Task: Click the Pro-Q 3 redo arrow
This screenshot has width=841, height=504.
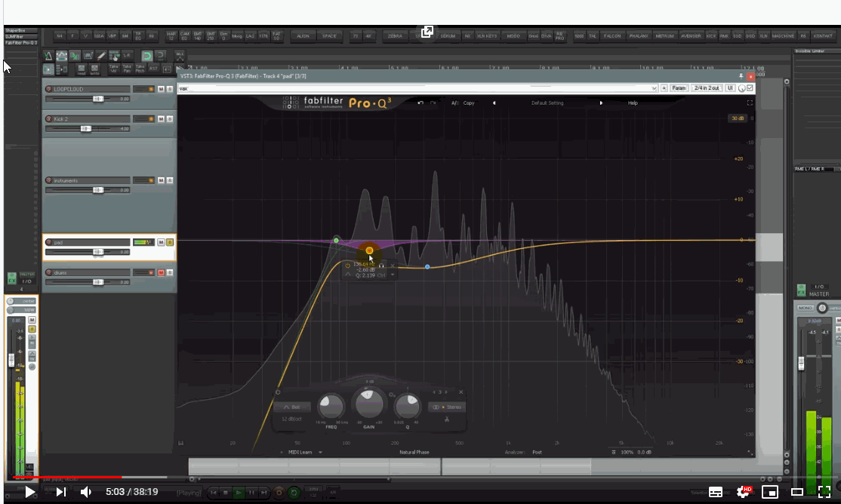Action: [x=433, y=103]
